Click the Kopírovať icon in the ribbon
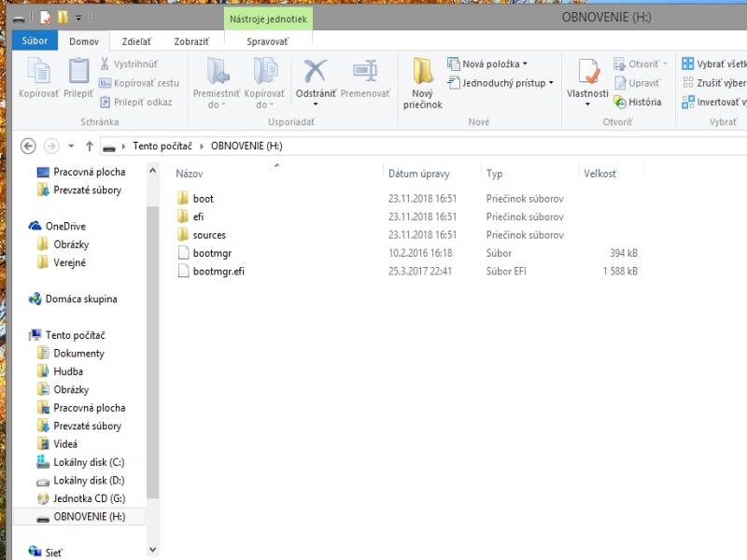This screenshot has height=560, width=747. coord(38,71)
